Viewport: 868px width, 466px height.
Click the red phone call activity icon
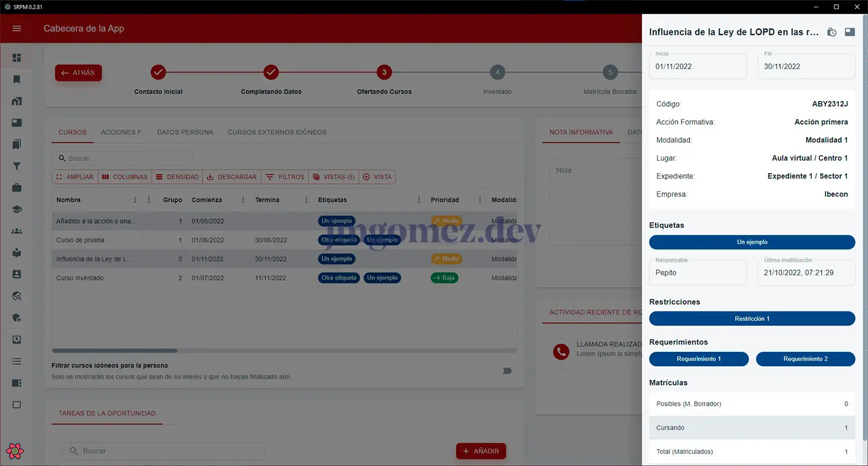[x=561, y=352]
